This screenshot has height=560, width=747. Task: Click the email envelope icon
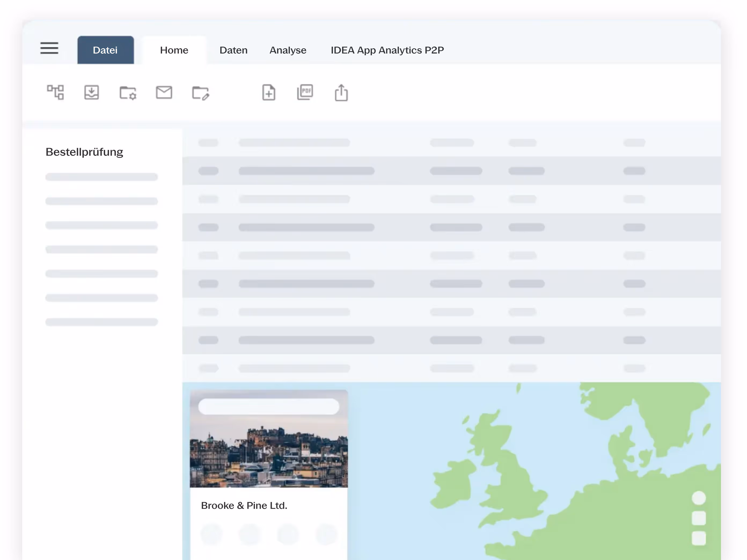click(x=164, y=93)
